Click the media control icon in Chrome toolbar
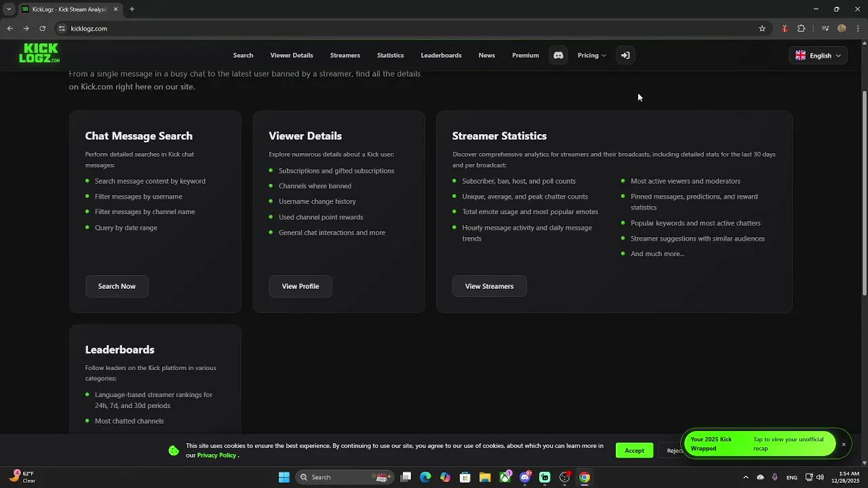 point(825,28)
